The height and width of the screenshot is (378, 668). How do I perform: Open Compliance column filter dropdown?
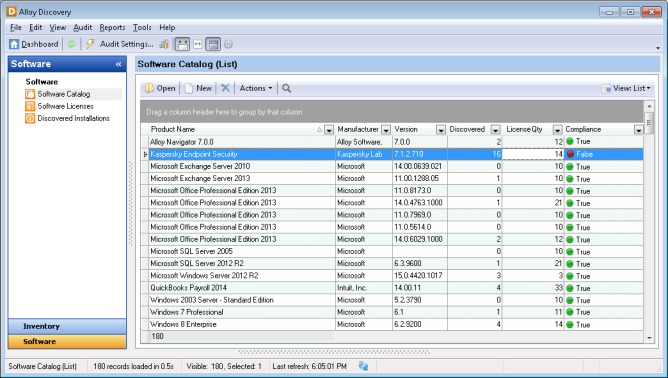pyautogui.click(x=638, y=130)
